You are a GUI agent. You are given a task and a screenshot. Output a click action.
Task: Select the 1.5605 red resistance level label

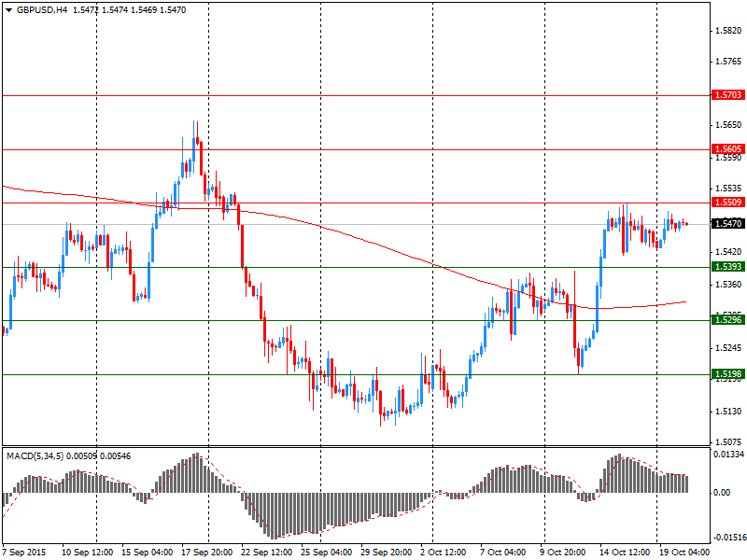click(x=728, y=149)
